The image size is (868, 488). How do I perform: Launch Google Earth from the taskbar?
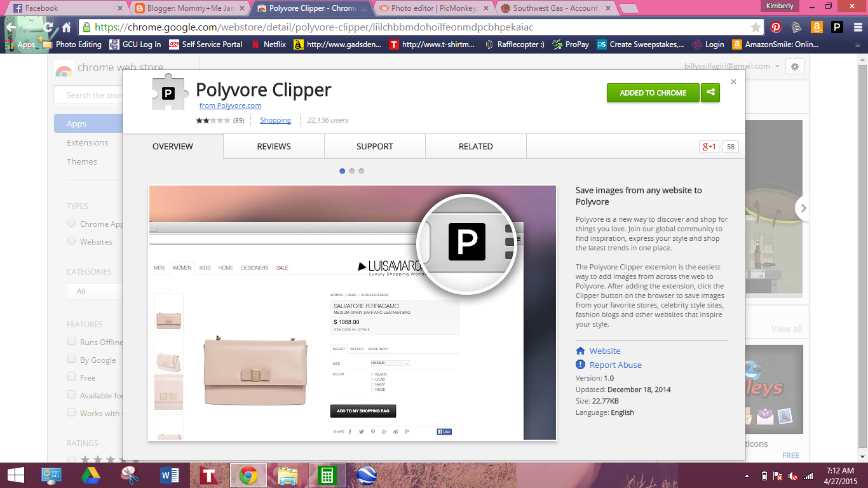click(x=367, y=475)
